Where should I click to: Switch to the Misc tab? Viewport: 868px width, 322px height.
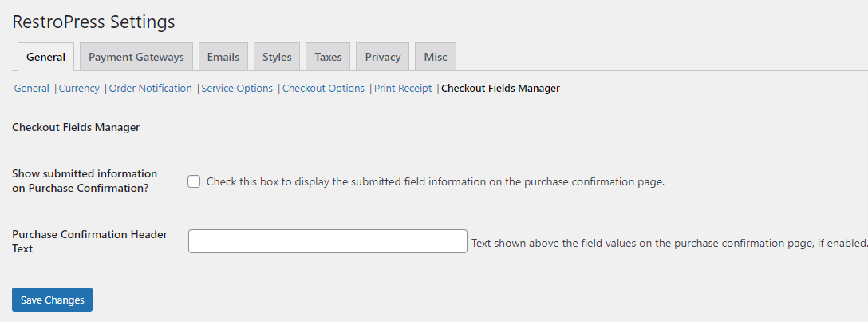(436, 57)
